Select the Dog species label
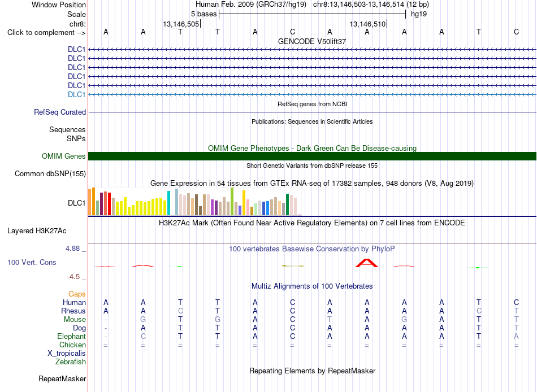Image resolution: width=537 pixels, height=392 pixels. click(x=79, y=328)
